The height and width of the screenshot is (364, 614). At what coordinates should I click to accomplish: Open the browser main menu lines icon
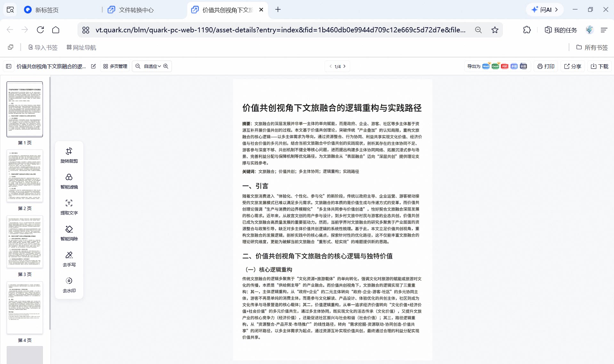604,30
